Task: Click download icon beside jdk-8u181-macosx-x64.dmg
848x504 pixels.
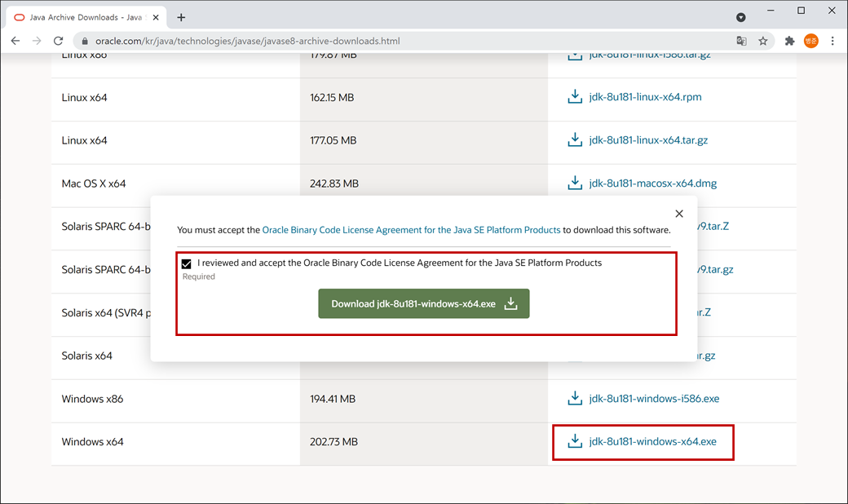Action: [575, 183]
